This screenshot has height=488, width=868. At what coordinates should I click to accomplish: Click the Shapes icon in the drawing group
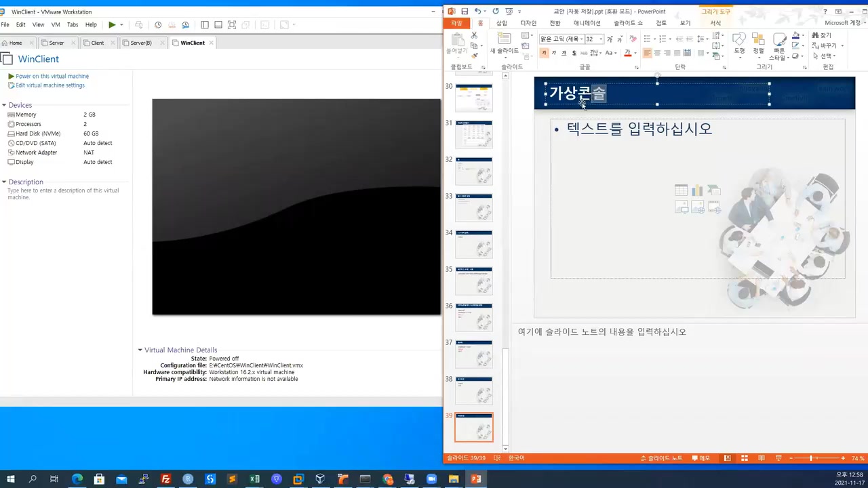coord(739,40)
